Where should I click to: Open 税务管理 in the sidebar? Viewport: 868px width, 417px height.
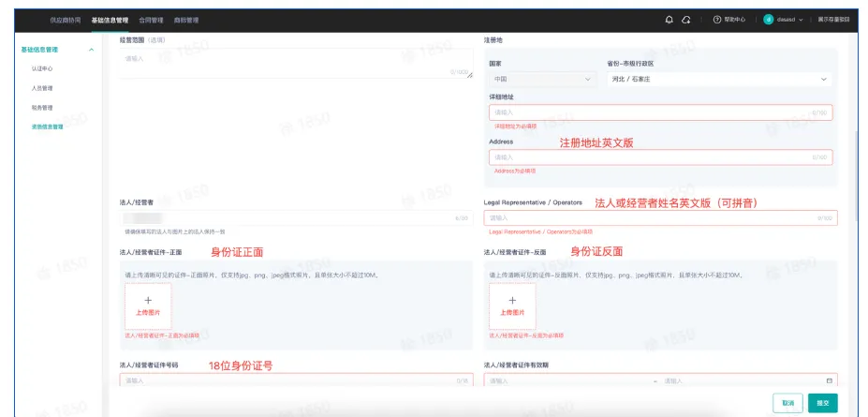tap(42, 108)
